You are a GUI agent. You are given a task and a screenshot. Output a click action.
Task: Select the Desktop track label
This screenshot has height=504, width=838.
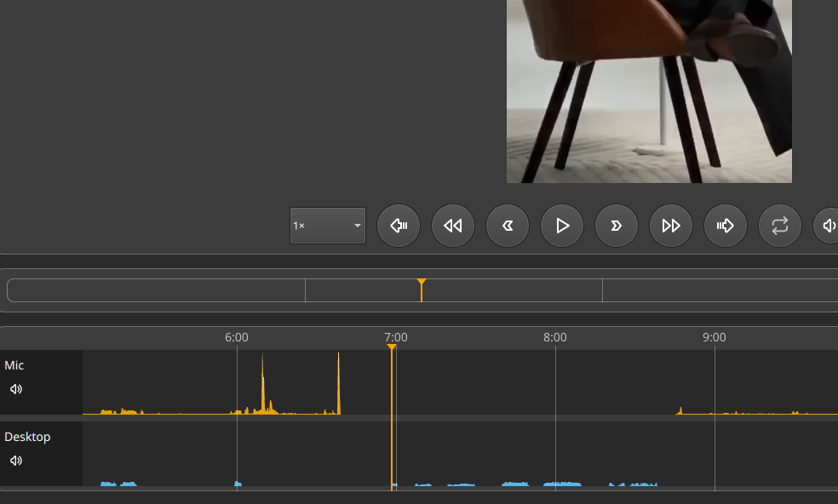[27, 437]
